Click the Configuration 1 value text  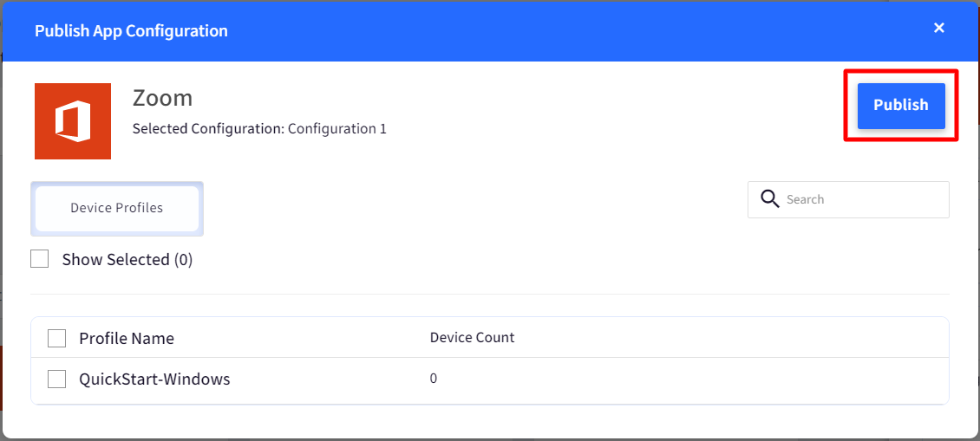[x=336, y=129]
